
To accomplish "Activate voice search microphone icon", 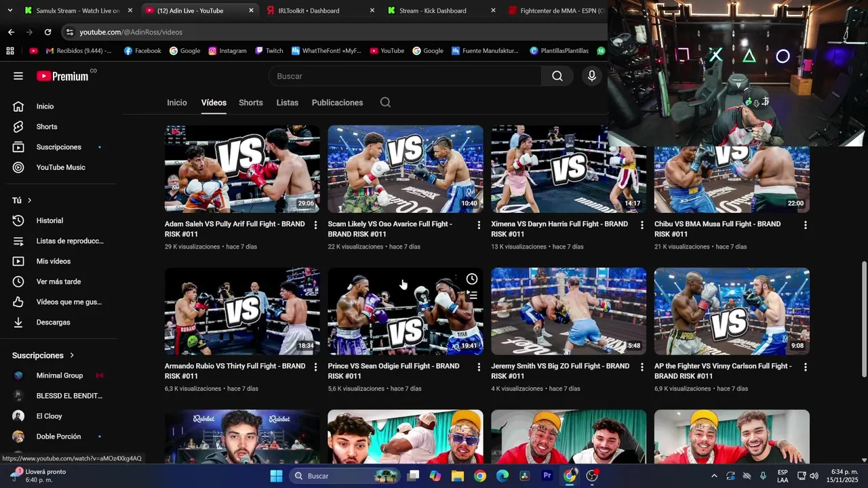I will coord(592,76).
